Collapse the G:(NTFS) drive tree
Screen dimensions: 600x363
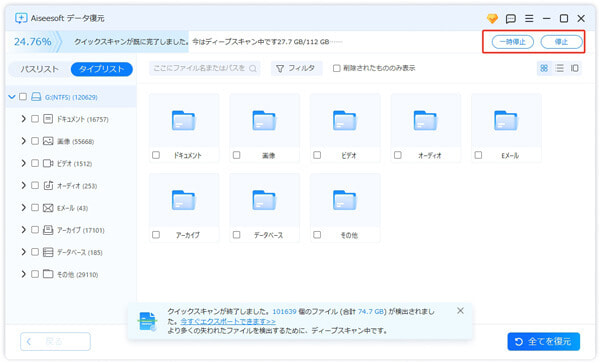tap(12, 97)
